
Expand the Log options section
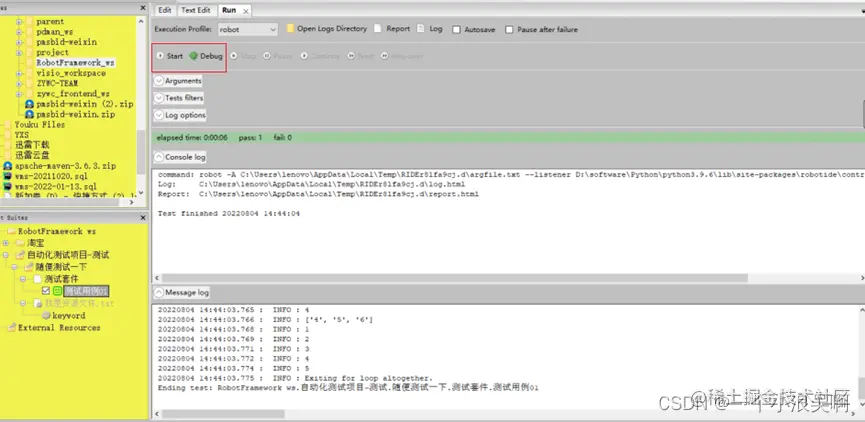[159, 115]
